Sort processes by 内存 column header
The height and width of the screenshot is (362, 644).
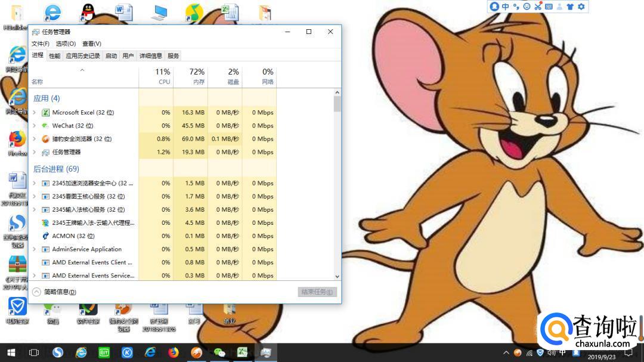[191, 76]
